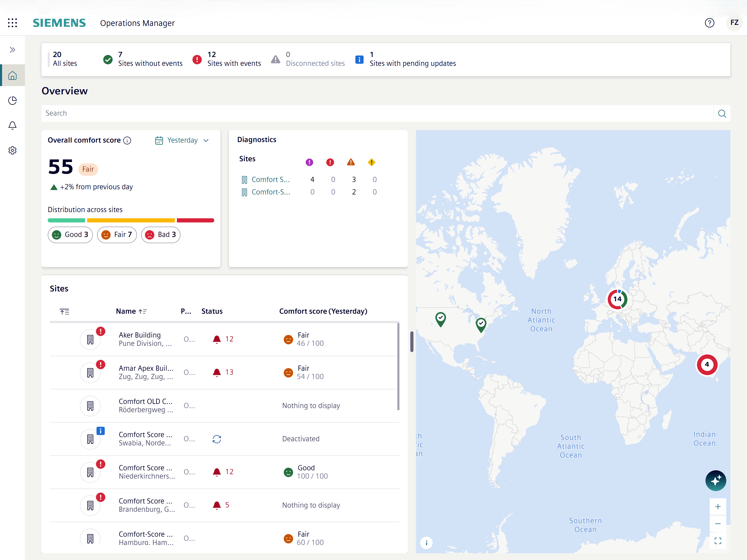
Task: Open the Aker Building site row
Action: tap(225, 339)
